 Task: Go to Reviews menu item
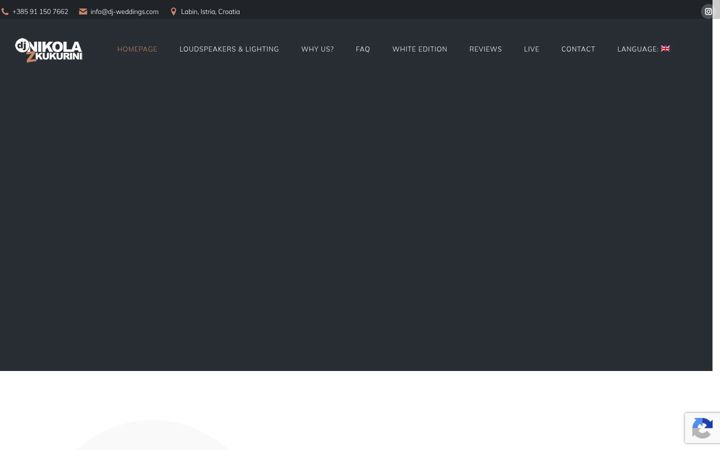[485, 49]
